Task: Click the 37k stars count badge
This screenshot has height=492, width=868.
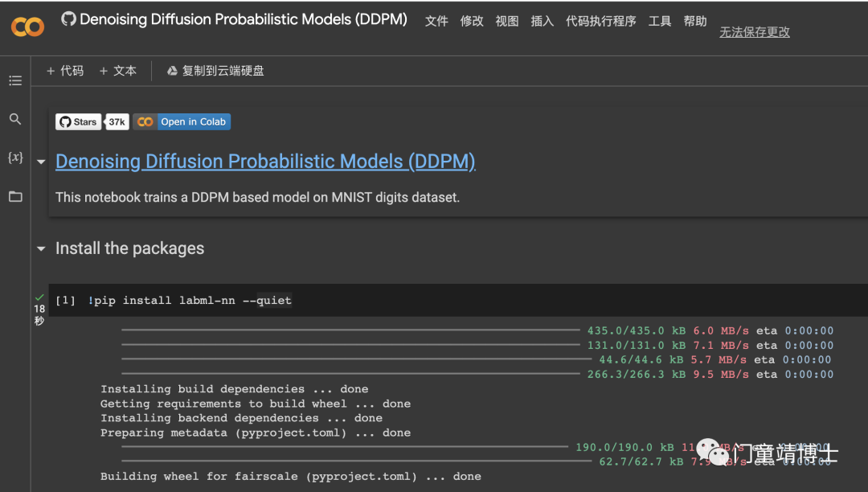Action: click(x=117, y=121)
